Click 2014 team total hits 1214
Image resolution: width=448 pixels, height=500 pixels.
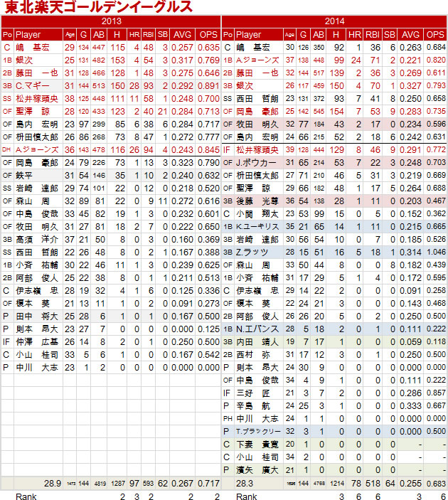point(338,484)
